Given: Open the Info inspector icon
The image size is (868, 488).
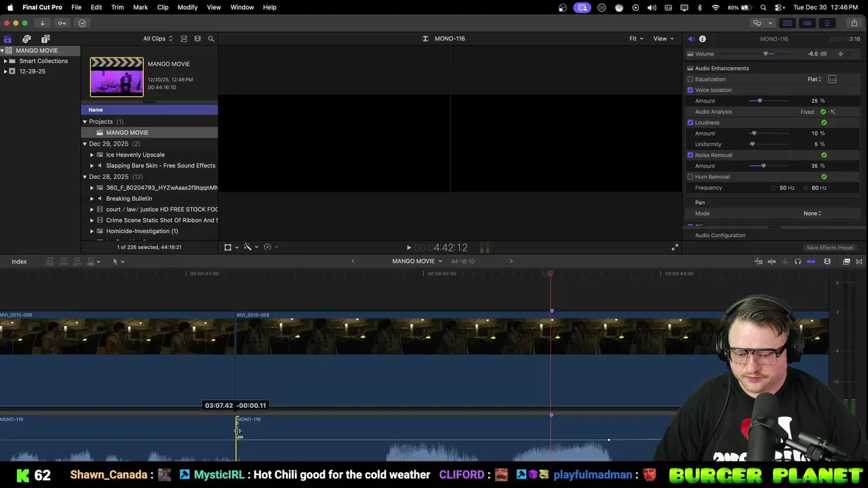Looking at the screenshot, I should [x=703, y=39].
